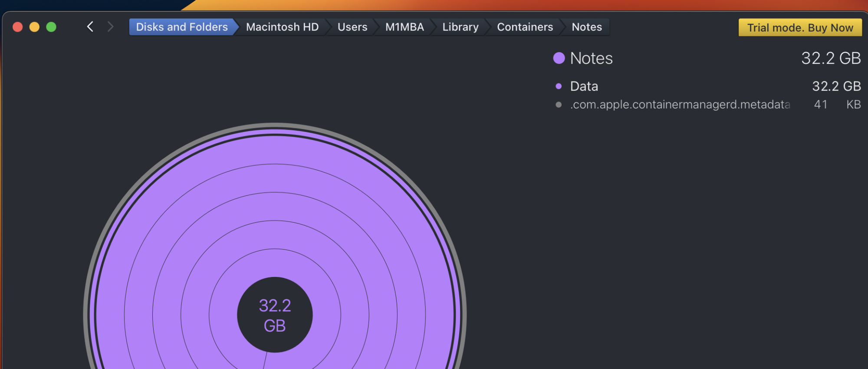
Task: Navigate to Users breadcrumb
Action: coord(352,27)
